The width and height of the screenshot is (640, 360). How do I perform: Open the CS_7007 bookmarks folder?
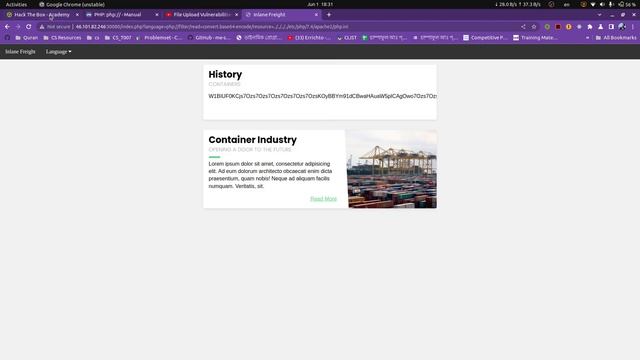(x=118, y=38)
